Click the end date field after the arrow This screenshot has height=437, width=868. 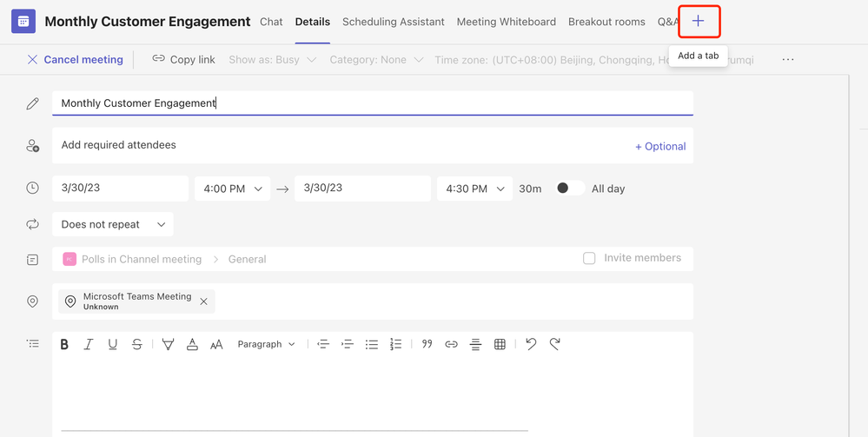coord(362,189)
